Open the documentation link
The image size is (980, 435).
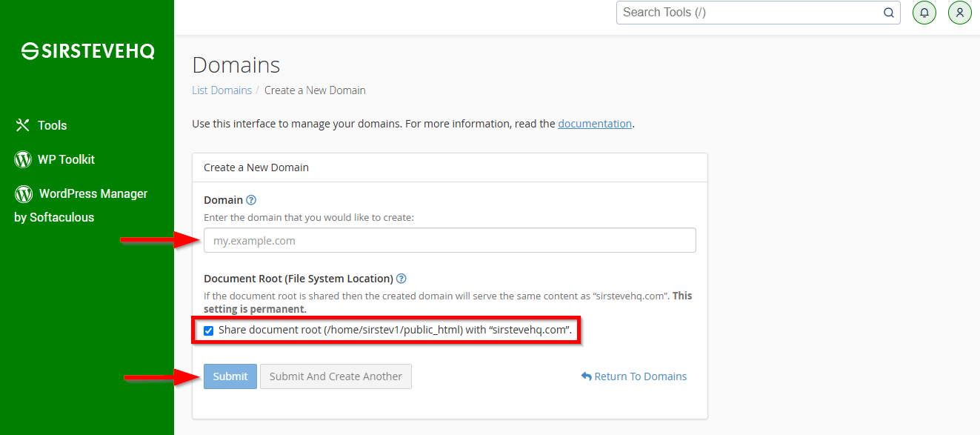[595, 124]
